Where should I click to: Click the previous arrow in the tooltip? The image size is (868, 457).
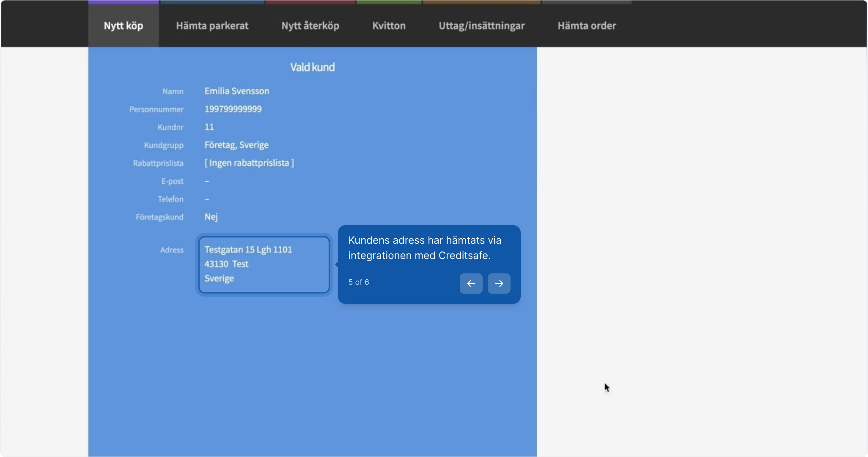[471, 284]
